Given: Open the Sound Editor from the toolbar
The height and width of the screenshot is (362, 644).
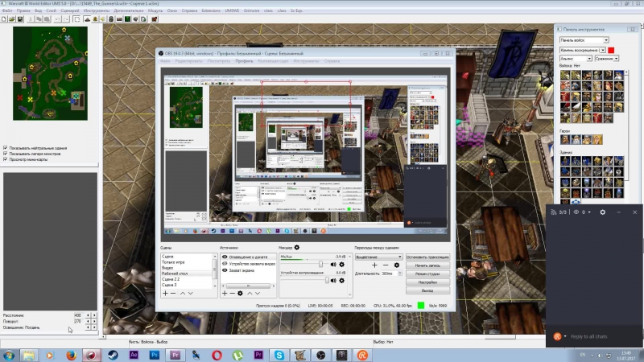Looking at the screenshot, I should click(x=103, y=19).
